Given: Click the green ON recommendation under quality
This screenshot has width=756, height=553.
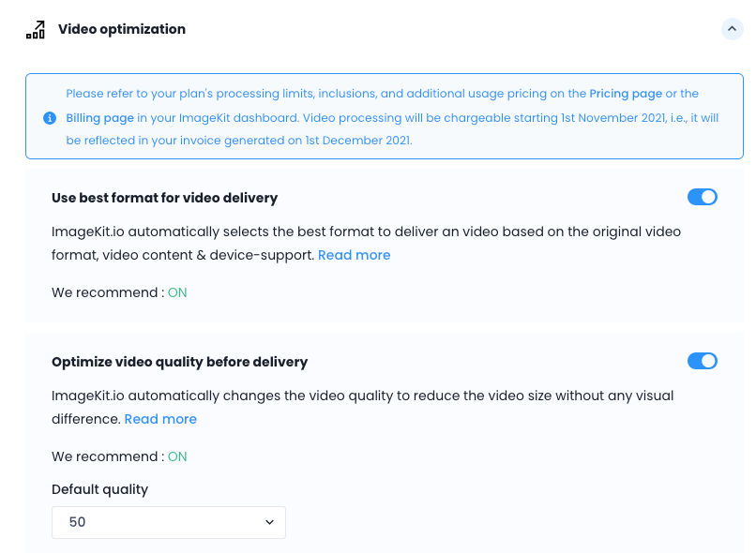Looking at the screenshot, I should pos(177,456).
